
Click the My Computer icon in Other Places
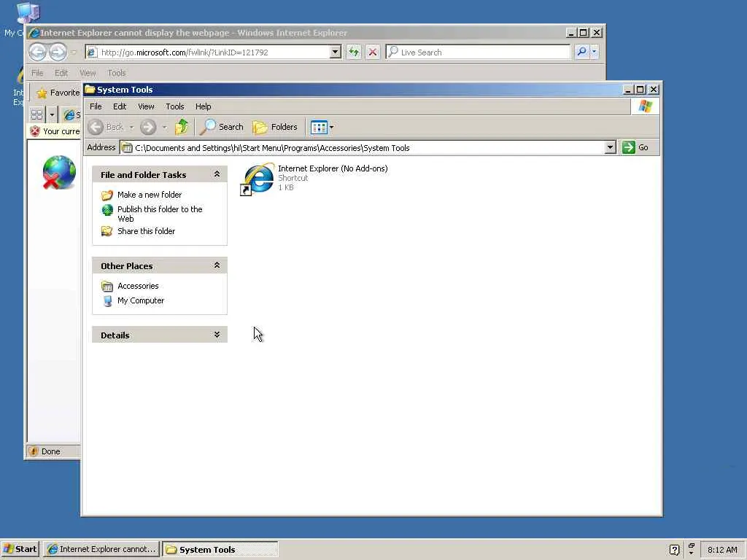tap(107, 300)
